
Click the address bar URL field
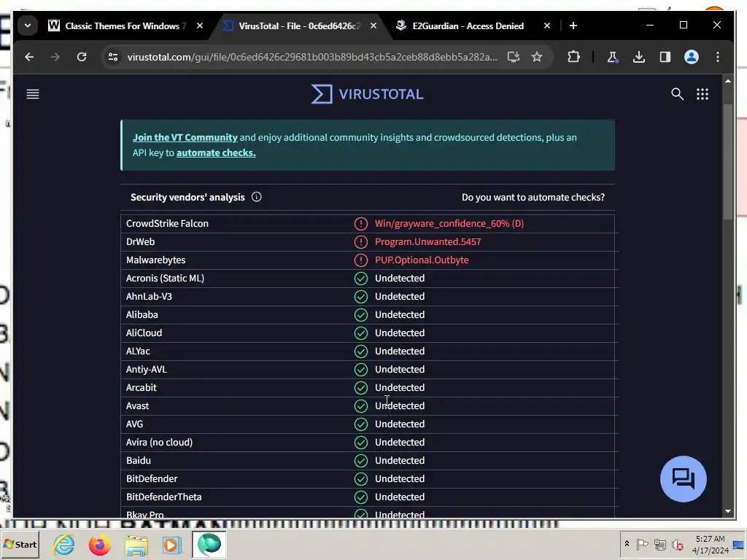[312, 57]
